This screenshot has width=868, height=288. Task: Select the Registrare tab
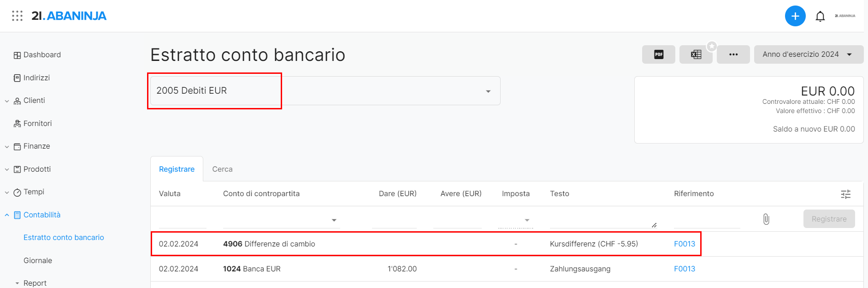(177, 169)
